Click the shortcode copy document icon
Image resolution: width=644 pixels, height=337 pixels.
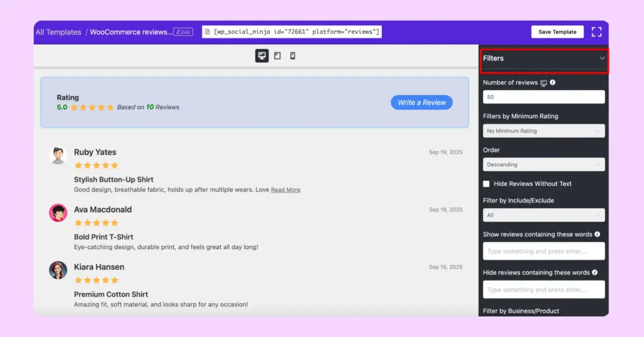tap(207, 32)
